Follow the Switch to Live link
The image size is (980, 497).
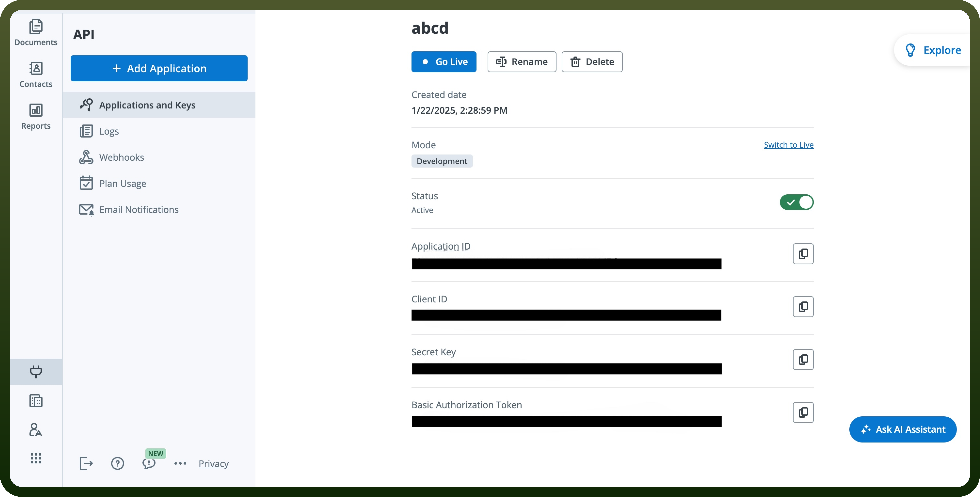pos(789,145)
